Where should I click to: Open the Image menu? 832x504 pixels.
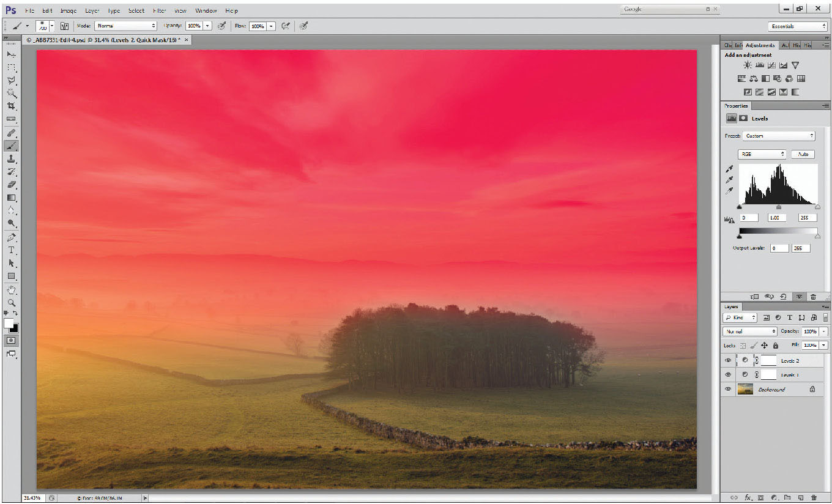pyautogui.click(x=68, y=10)
